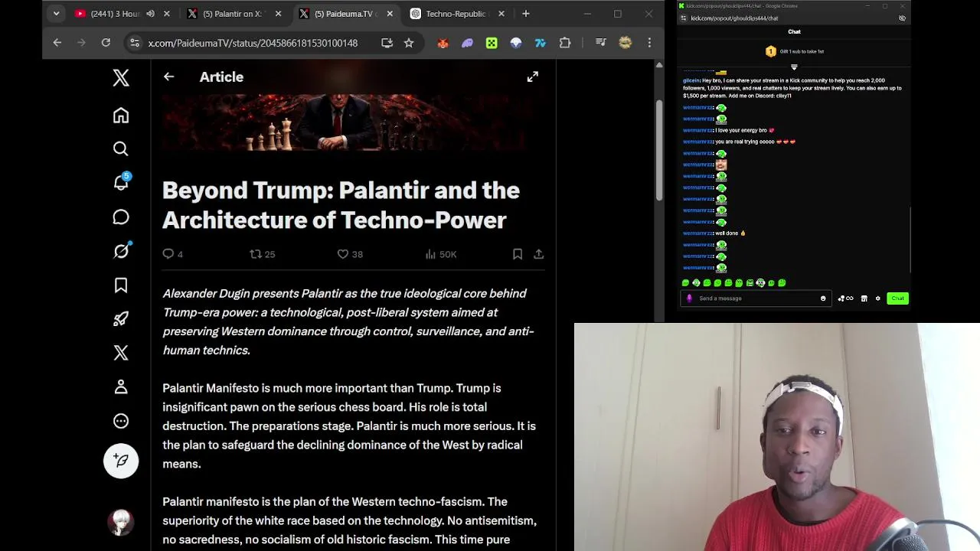
Task: Open the purple ghost Phantom extension
Action: (467, 43)
